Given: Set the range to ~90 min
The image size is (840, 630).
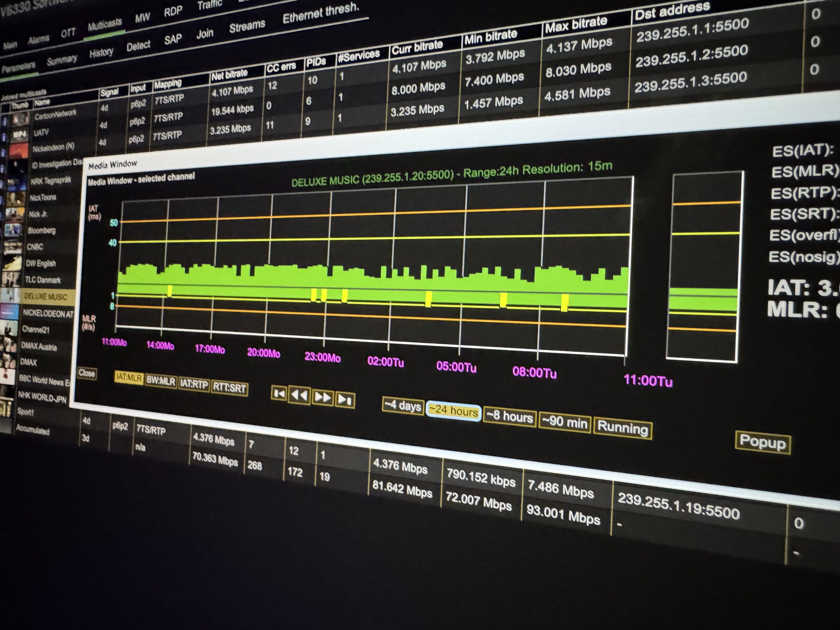Looking at the screenshot, I should point(565,422).
